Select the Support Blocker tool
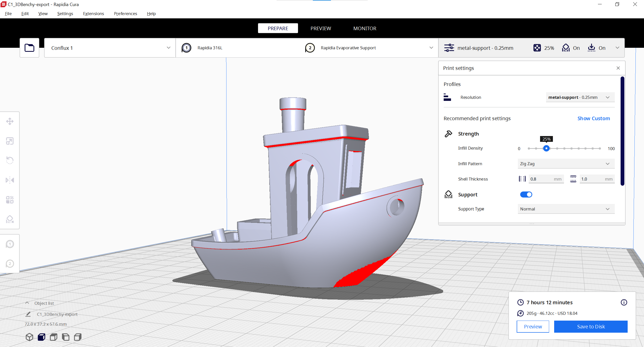 pos(10,219)
